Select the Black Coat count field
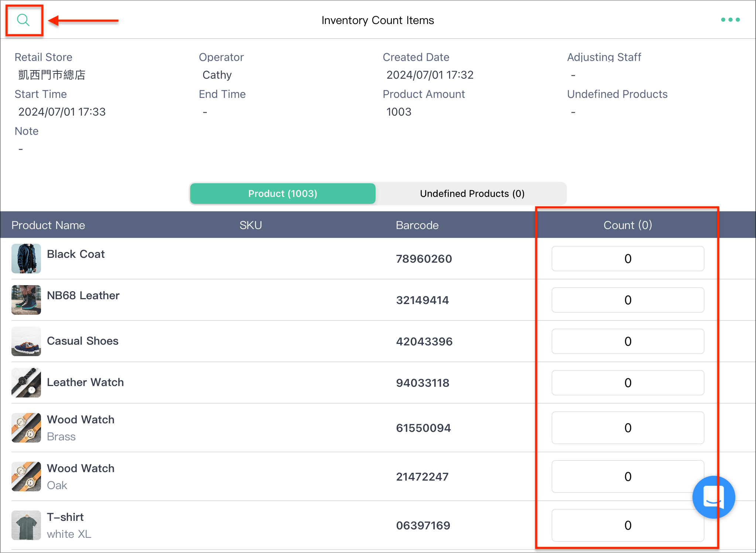This screenshot has width=756, height=553. pos(628,259)
